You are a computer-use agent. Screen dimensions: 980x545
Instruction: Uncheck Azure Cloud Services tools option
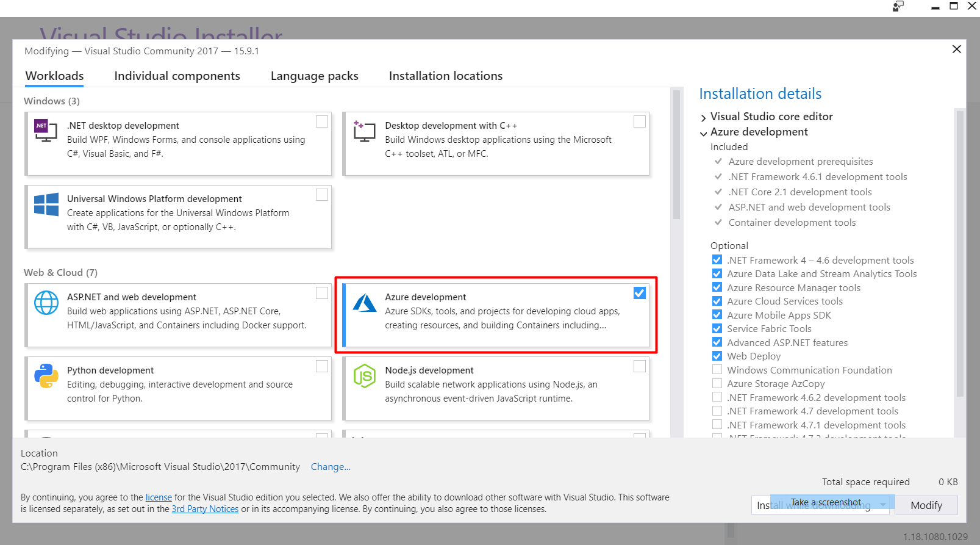[x=717, y=301]
